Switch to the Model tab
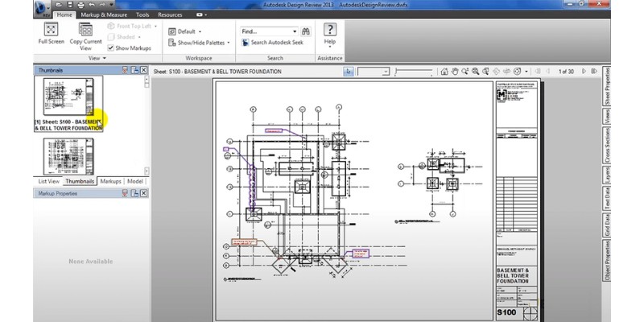Viewport: 644px width, 322px height. (134, 181)
